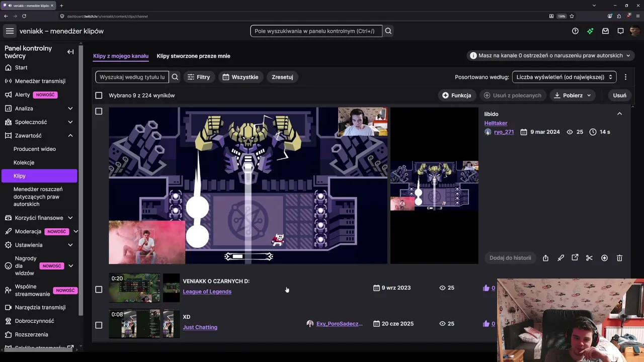Switch to the Klipy stworzone przeze mnie tab
Viewport: 644px width, 362px height.
[193, 56]
